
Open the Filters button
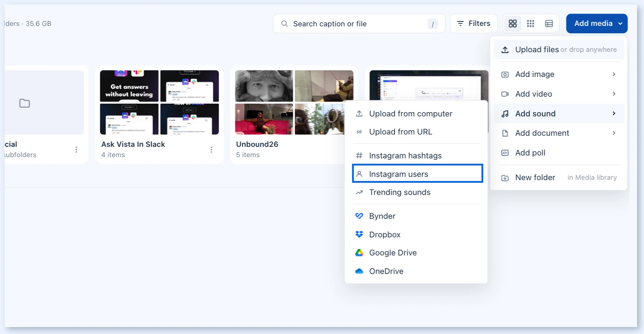point(474,23)
